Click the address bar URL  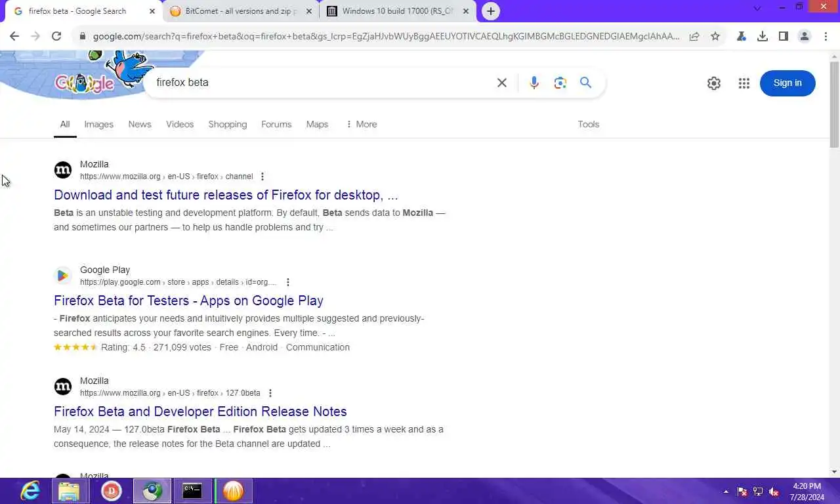(x=387, y=36)
